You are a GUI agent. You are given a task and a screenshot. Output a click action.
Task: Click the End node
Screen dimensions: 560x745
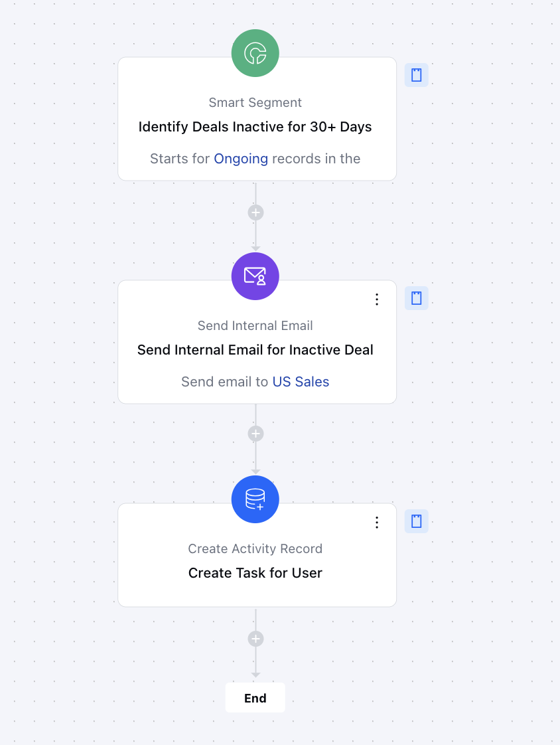click(x=255, y=697)
